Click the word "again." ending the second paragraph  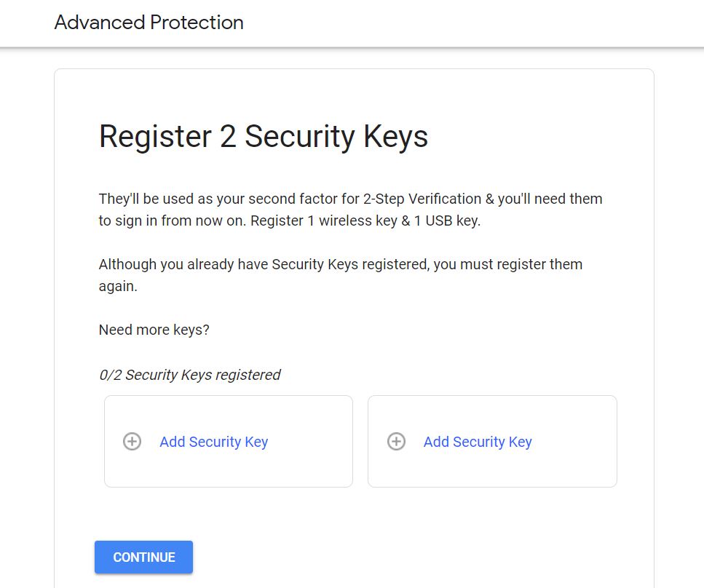click(118, 286)
